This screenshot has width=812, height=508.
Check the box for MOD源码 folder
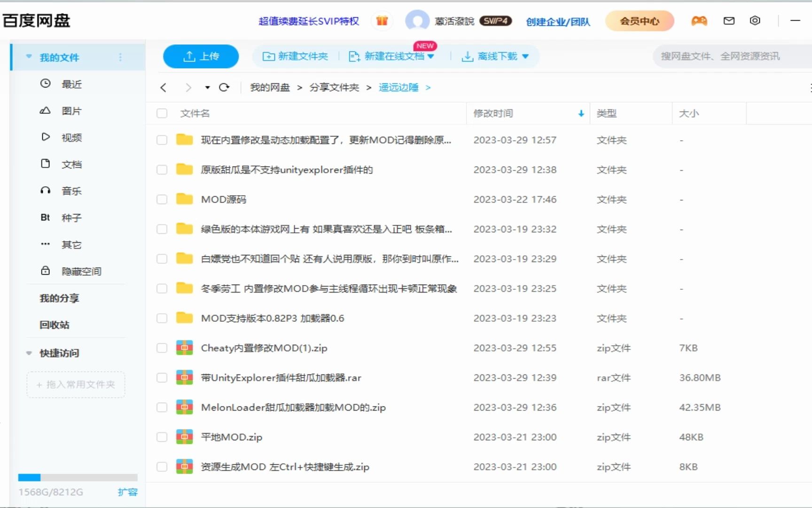tap(162, 199)
